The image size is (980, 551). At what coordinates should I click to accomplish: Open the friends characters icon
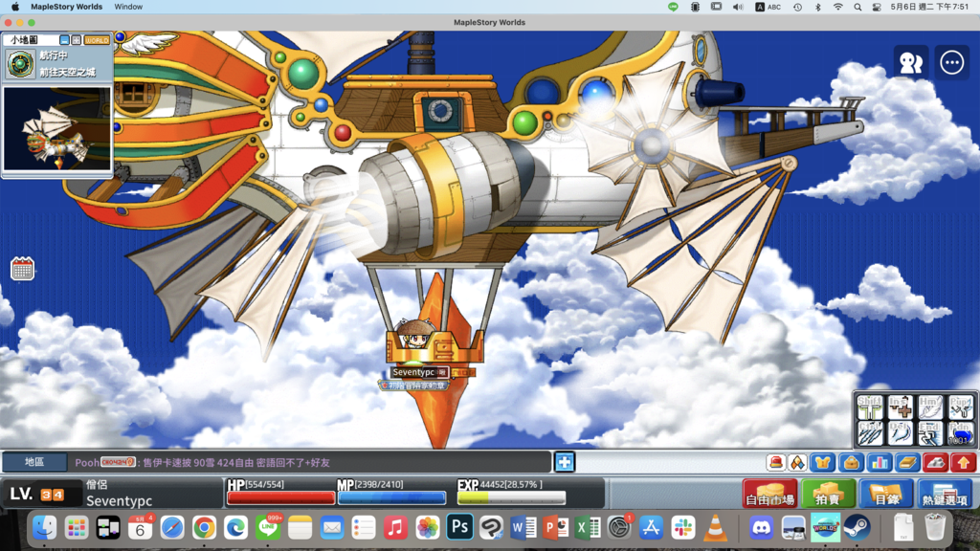point(911,62)
